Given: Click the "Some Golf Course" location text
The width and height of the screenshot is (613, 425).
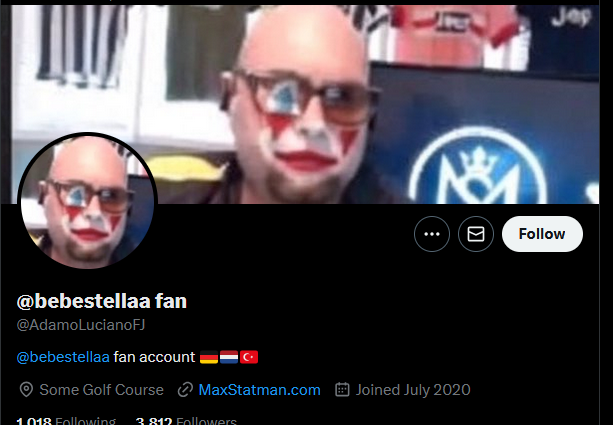Looking at the screenshot, I should click(x=102, y=390).
